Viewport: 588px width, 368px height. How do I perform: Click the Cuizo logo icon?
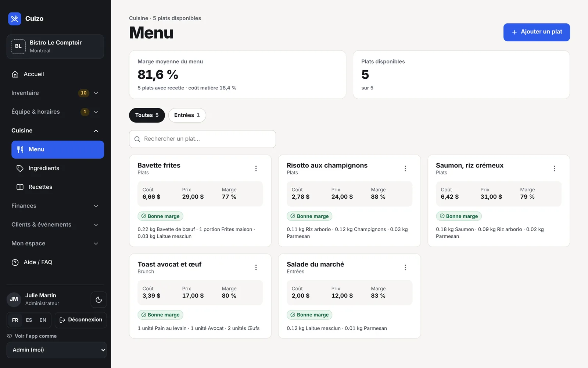15,19
